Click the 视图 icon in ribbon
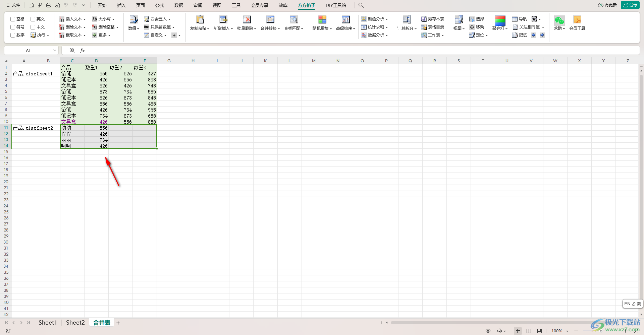 coord(459,19)
